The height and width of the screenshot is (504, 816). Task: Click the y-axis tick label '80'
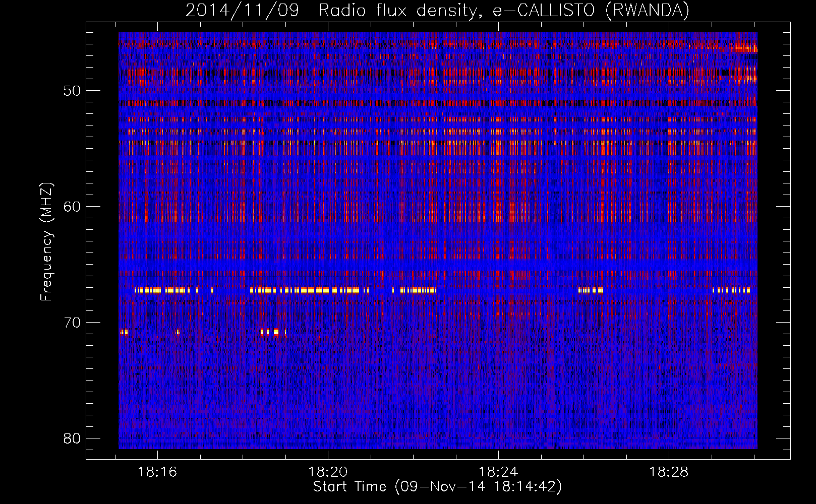[x=72, y=438]
